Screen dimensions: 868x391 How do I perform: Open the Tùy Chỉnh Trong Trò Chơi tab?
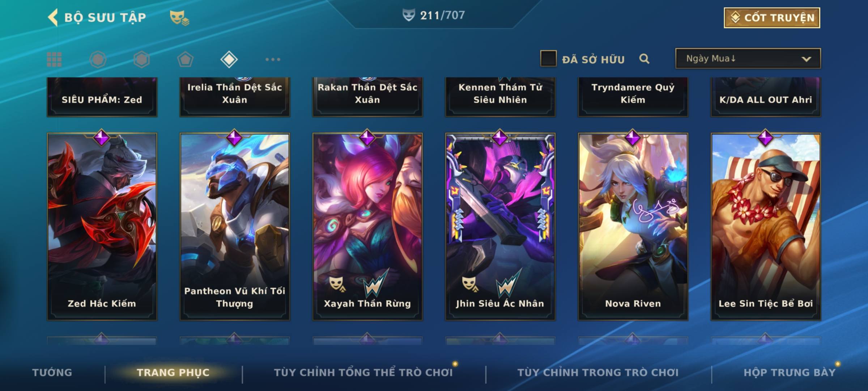click(598, 373)
